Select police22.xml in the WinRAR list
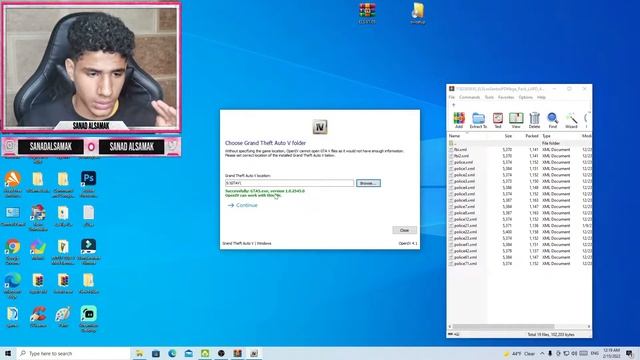Screen dimensions: 640x360 tap(465, 232)
